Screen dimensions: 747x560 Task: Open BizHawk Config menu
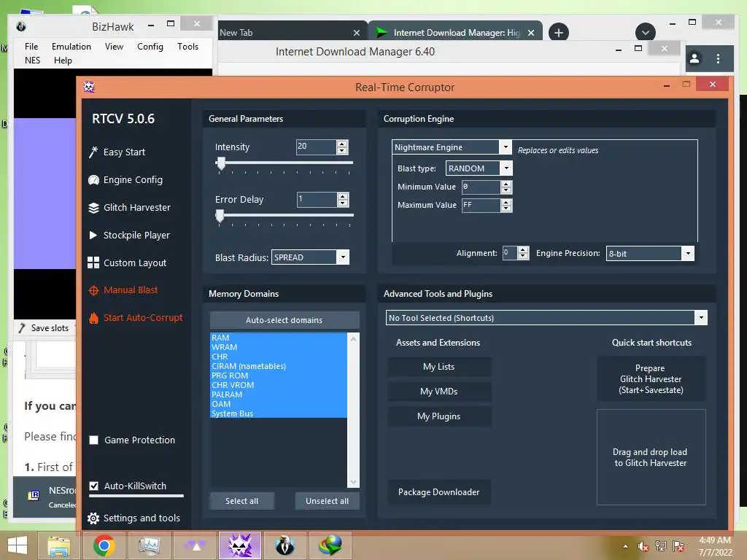tap(150, 46)
